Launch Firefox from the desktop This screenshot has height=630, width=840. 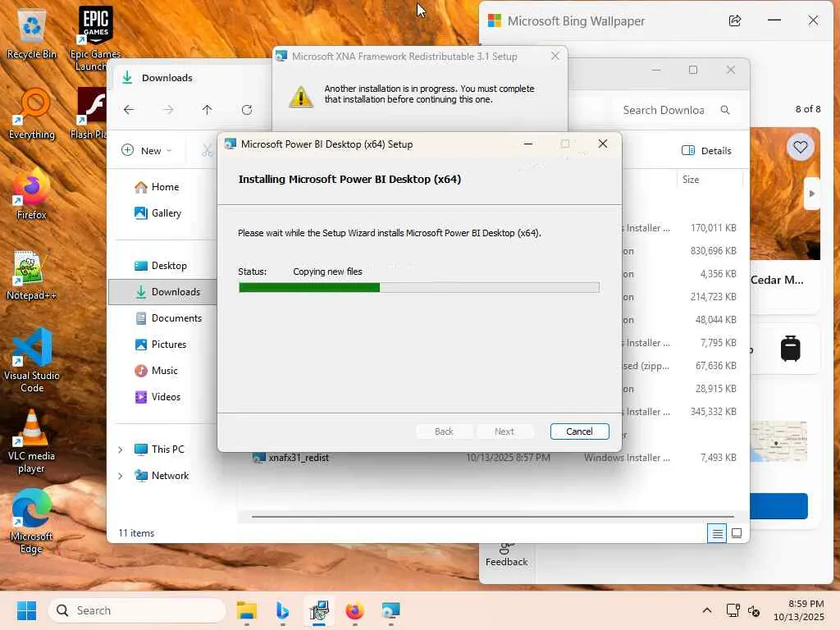[x=32, y=194]
